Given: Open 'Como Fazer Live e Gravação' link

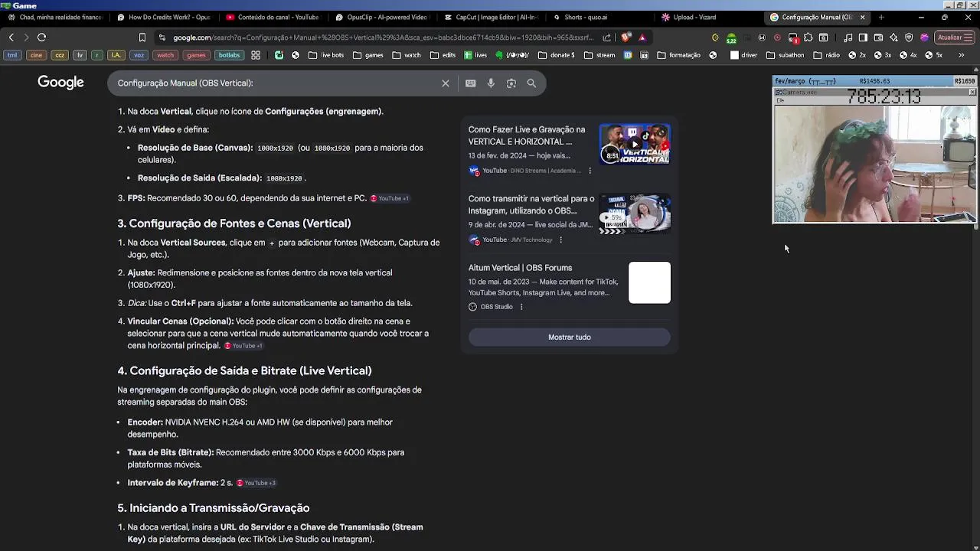Looking at the screenshot, I should [x=527, y=135].
